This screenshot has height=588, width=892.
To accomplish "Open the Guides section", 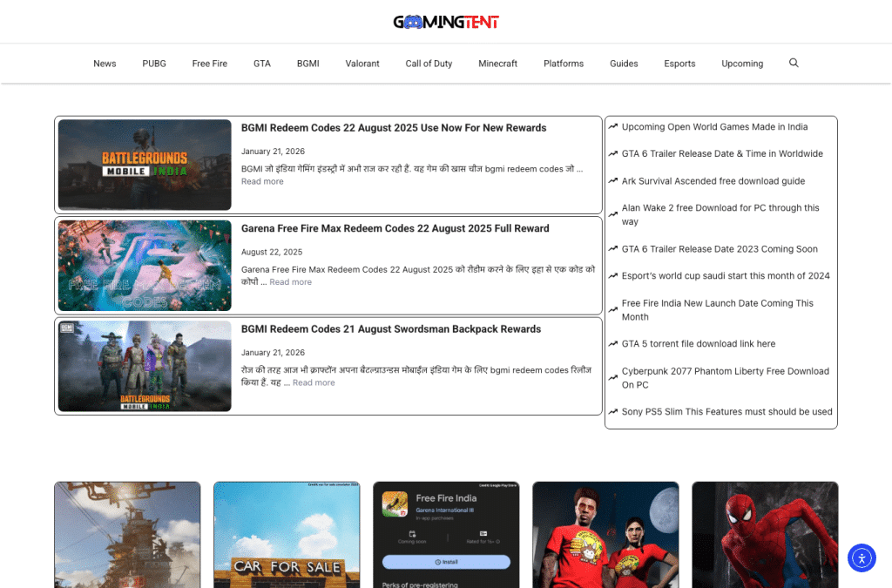I will coord(624,64).
